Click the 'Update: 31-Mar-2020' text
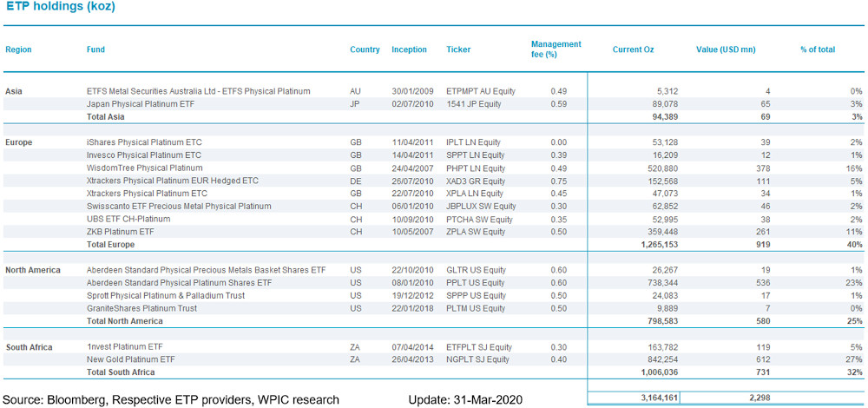 pyautogui.click(x=465, y=399)
